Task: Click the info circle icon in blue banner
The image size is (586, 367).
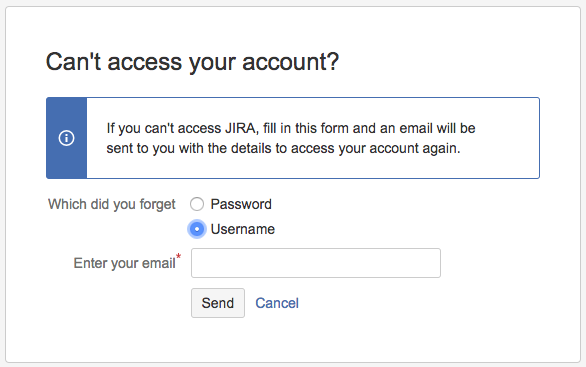Action: (x=67, y=138)
